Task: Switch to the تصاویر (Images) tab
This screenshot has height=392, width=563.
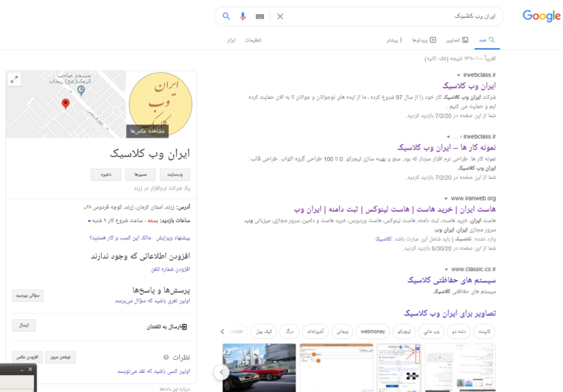Action: coord(457,40)
